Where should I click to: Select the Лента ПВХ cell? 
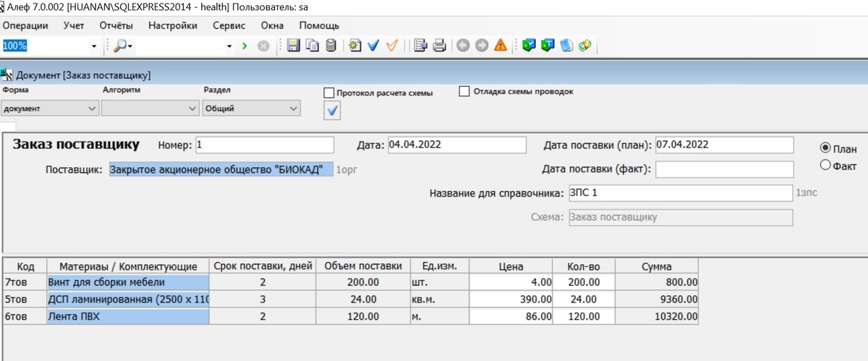[128, 317]
